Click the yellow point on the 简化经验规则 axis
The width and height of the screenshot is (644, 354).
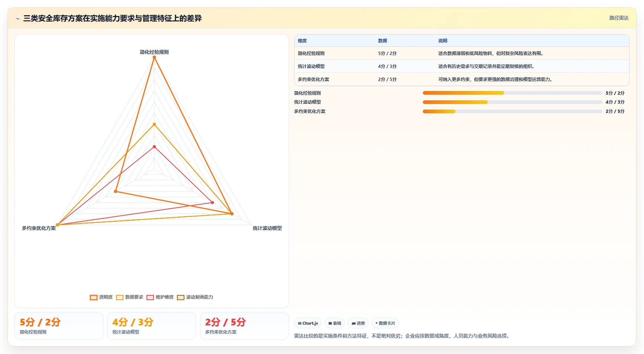click(x=154, y=124)
